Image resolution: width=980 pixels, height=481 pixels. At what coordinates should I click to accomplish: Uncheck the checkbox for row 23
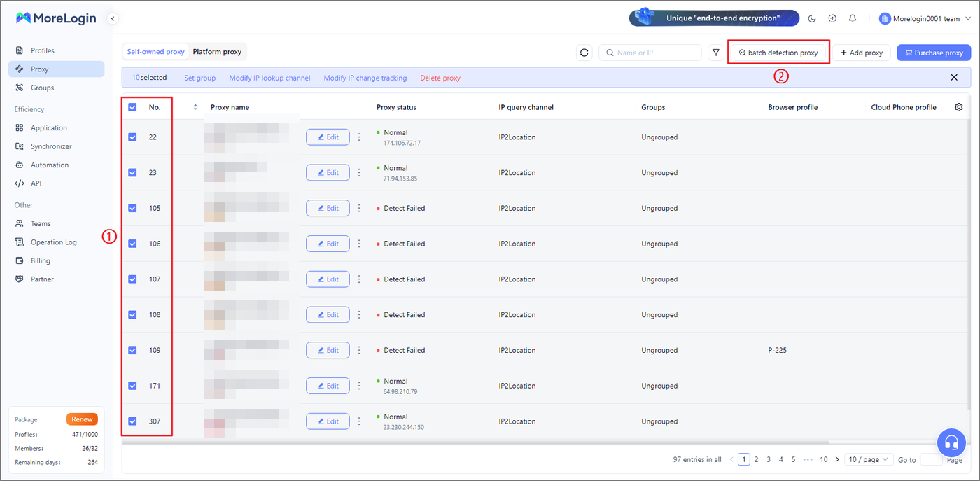point(132,172)
